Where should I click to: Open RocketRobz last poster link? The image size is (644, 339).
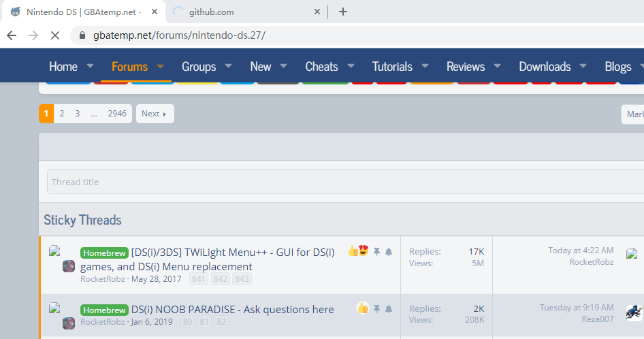pyautogui.click(x=592, y=262)
